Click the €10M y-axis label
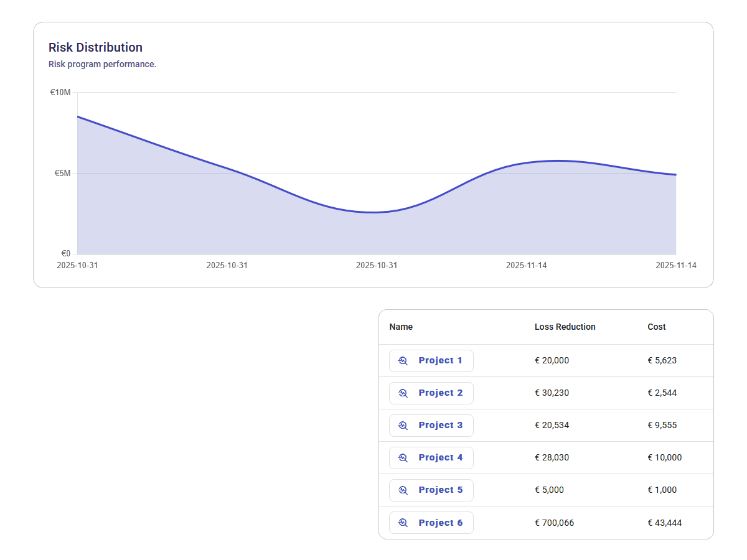Viewport: 747px width, 560px height. (60, 93)
